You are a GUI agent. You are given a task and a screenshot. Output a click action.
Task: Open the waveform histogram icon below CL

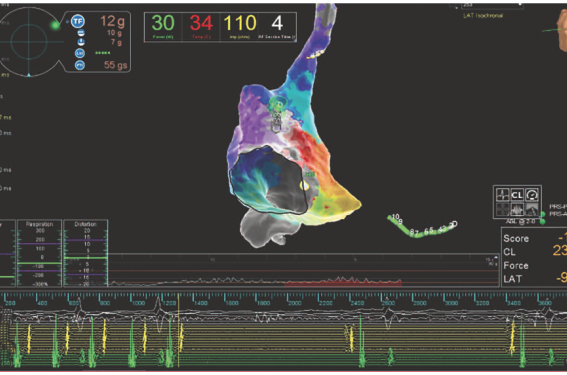[x=517, y=209]
